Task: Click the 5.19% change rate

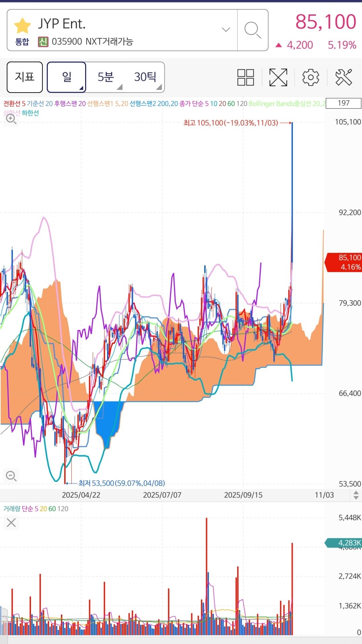Action: (342, 45)
